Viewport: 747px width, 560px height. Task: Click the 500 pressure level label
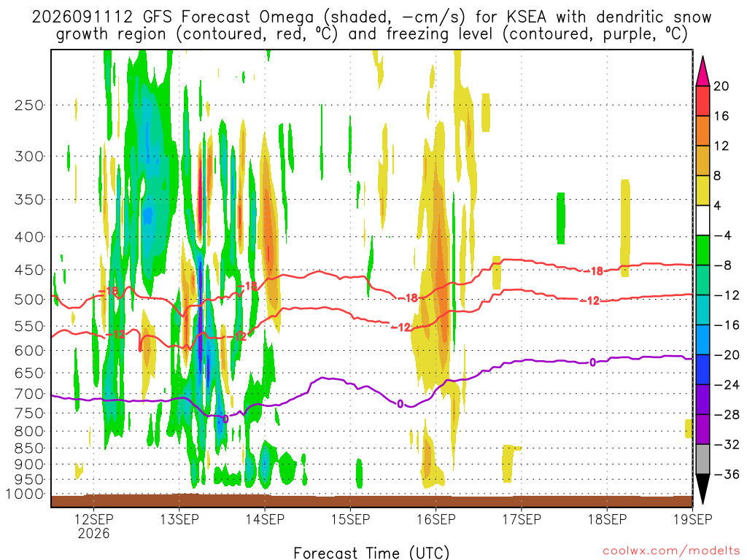click(x=29, y=300)
